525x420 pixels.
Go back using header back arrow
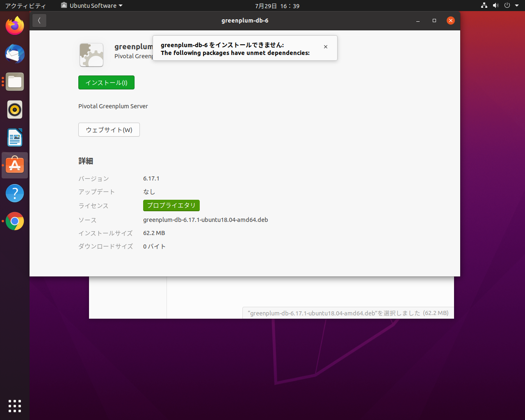39,21
